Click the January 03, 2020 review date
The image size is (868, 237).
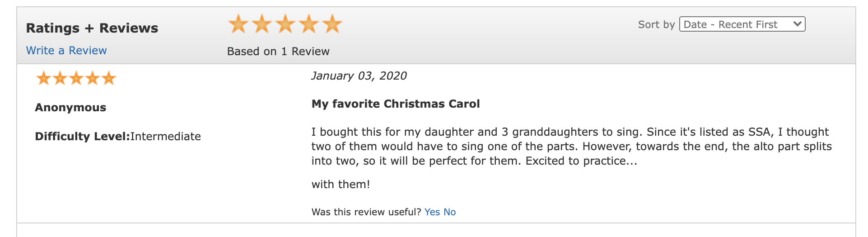359,76
